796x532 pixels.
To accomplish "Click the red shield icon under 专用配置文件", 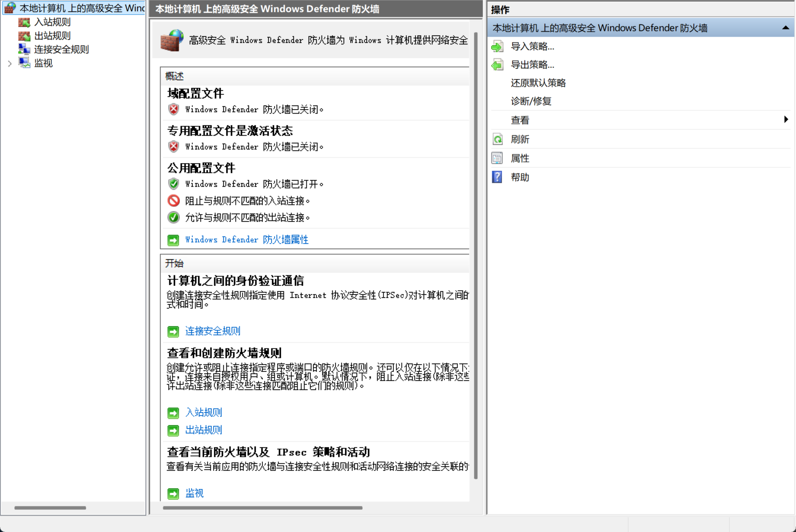I will click(x=174, y=147).
